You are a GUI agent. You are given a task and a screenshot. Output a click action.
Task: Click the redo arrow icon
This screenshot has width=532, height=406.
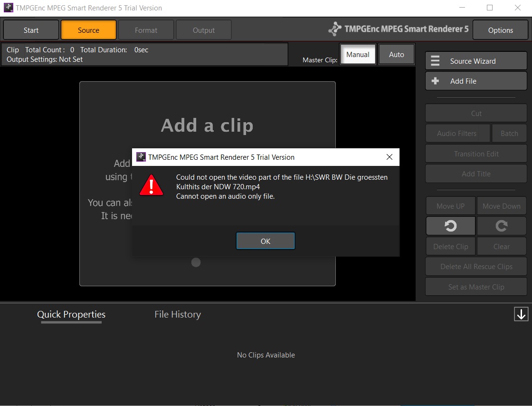click(x=502, y=226)
